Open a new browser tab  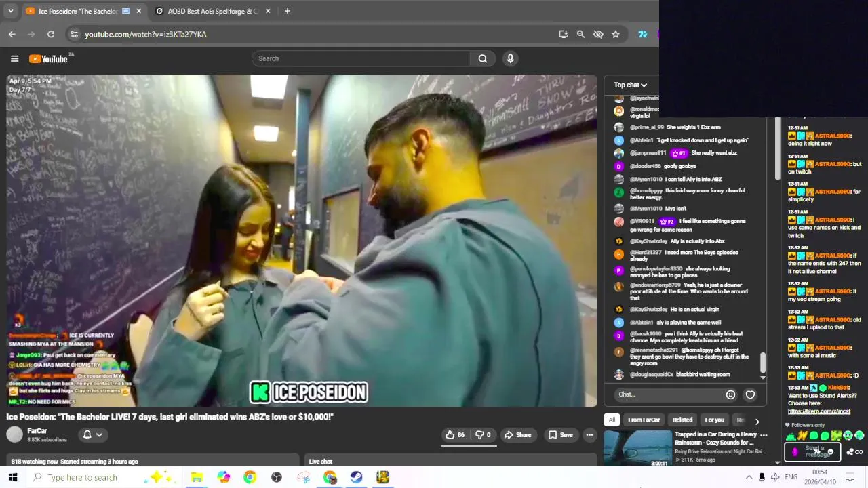pos(288,11)
